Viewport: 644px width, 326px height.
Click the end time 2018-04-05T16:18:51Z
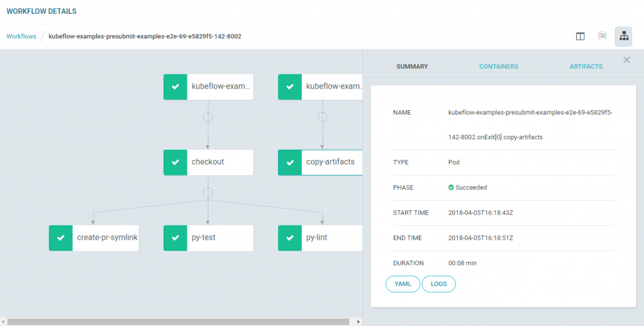[x=480, y=238]
